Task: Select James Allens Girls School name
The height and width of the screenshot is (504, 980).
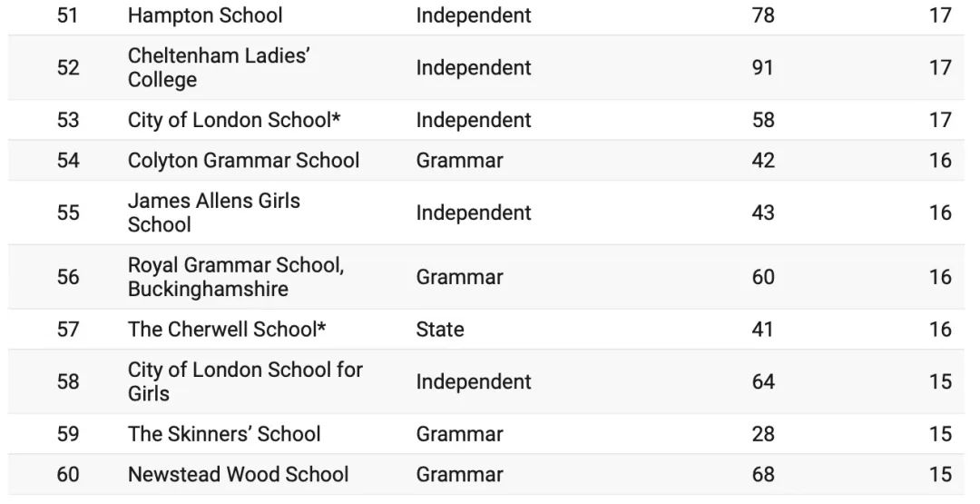Action: [x=214, y=212]
